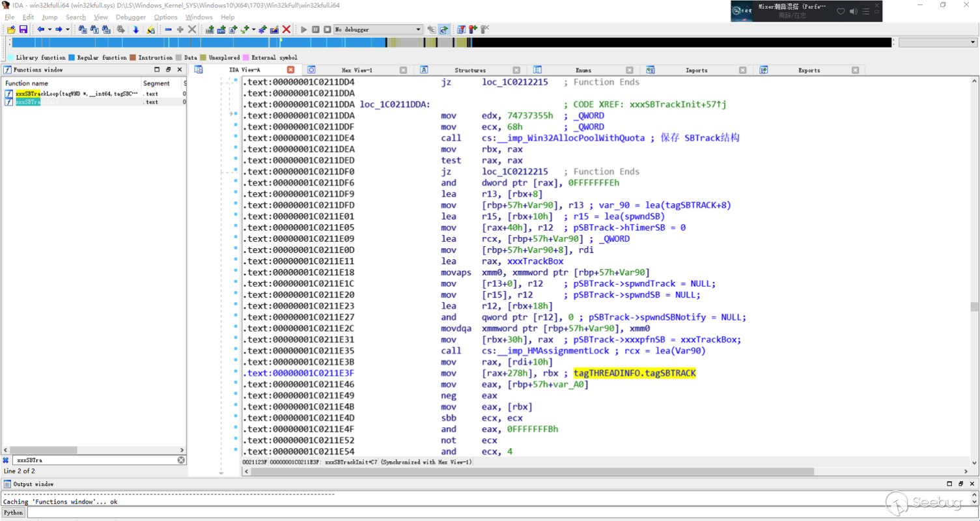Screen dimensions: 980x521
Task: Jump back with the blue left arrow
Action: [x=41, y=29]
